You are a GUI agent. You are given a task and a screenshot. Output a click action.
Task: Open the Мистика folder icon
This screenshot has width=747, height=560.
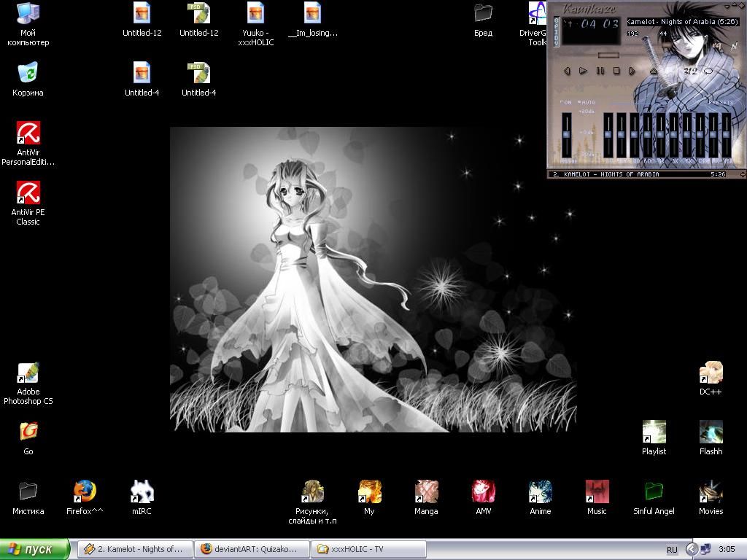(28, 498)
